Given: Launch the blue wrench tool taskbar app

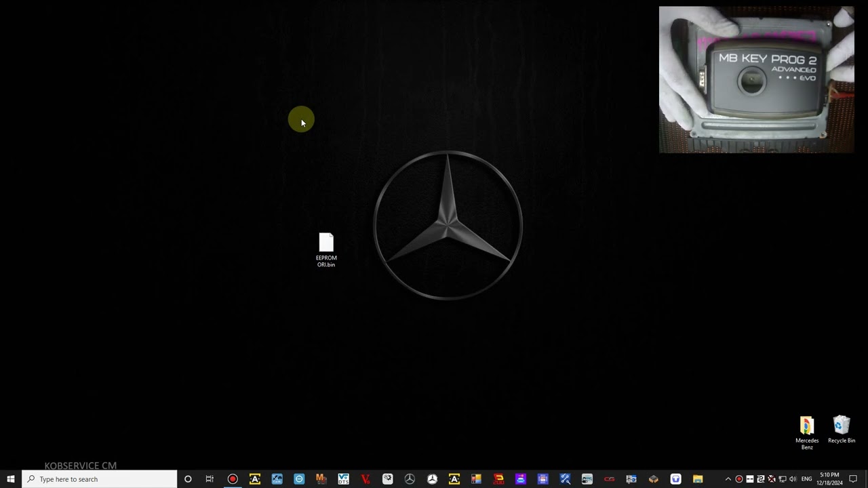Looking at the screenshot, I should 565,479.
